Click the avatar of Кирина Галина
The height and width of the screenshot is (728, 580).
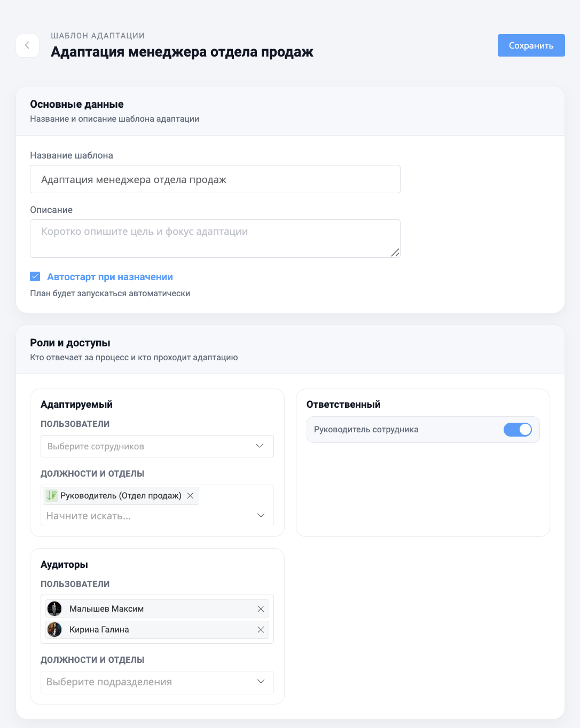coord(54,630)
